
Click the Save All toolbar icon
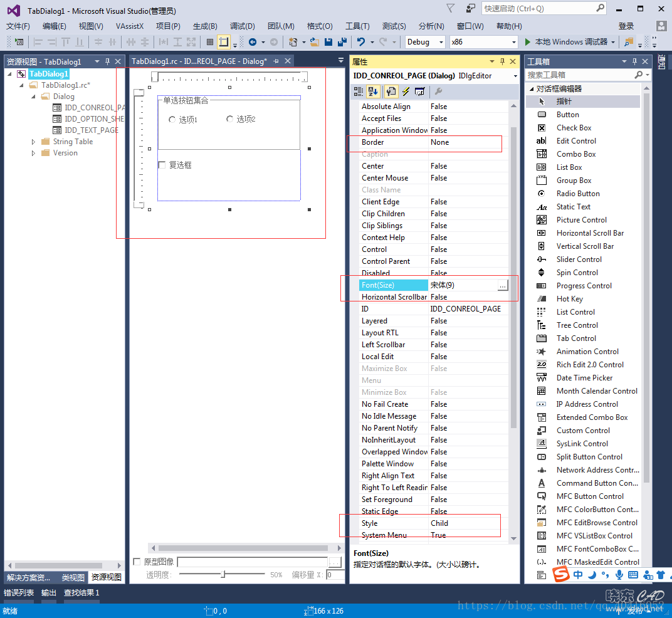(342, 42)
